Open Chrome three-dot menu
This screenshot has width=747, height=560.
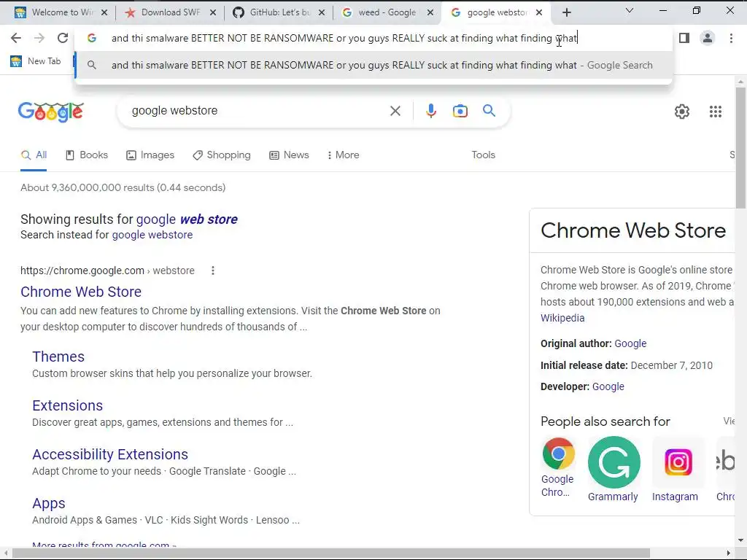click(x=731, y=38)
